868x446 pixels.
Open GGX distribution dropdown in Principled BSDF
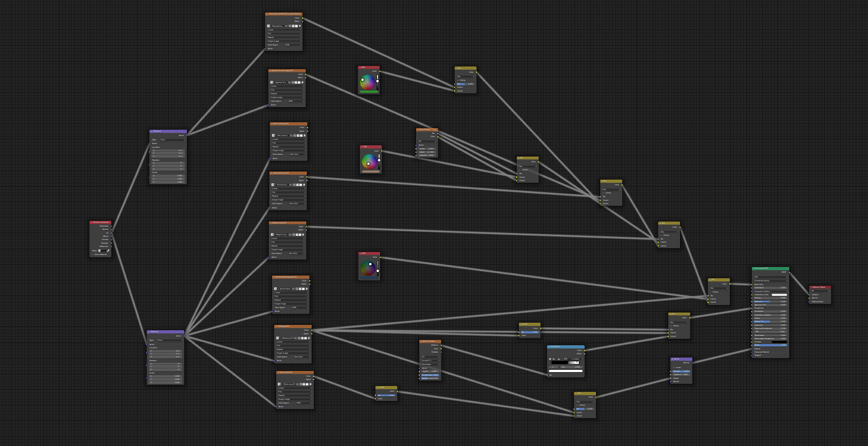[x=771, y=277]
